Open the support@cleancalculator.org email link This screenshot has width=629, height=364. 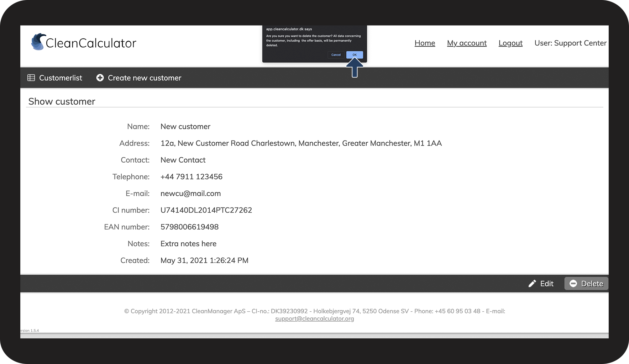pos(314,318)
